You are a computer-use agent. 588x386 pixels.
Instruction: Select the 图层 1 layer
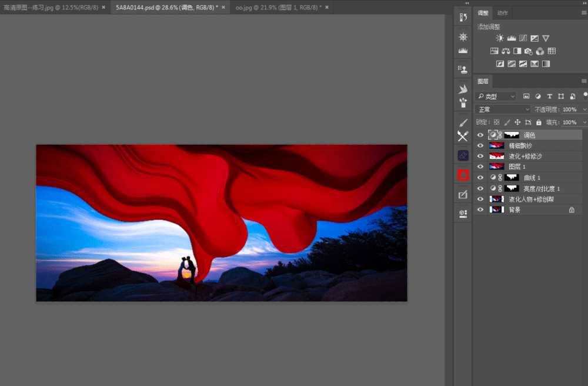(529, 167)
